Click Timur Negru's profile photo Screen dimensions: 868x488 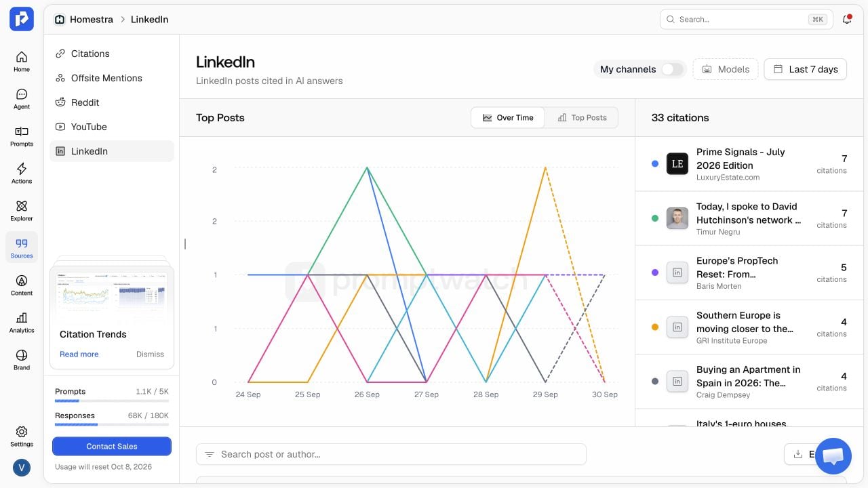(677, 218)
